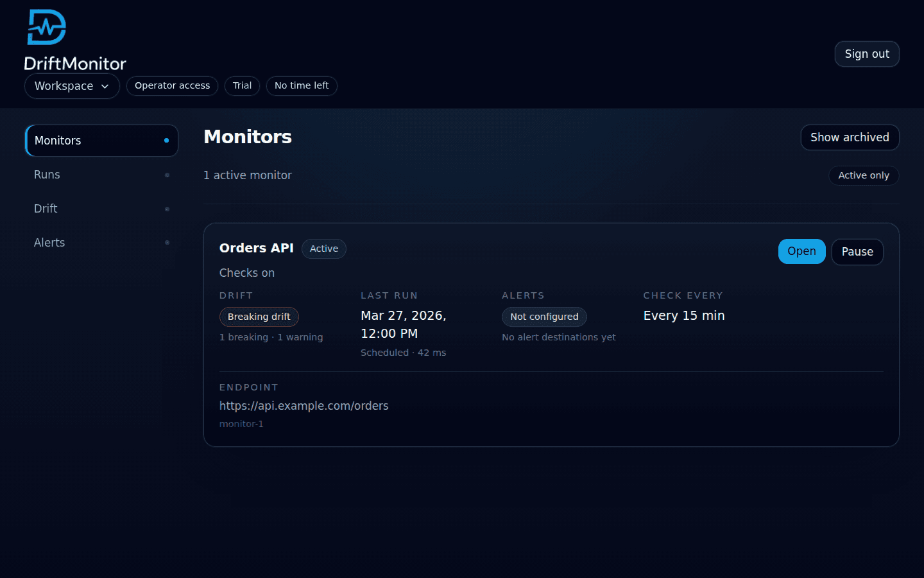The height and width of the screenshot is (578, 924).
Task: Open the Operator access selector
Action: click(172, 85)
